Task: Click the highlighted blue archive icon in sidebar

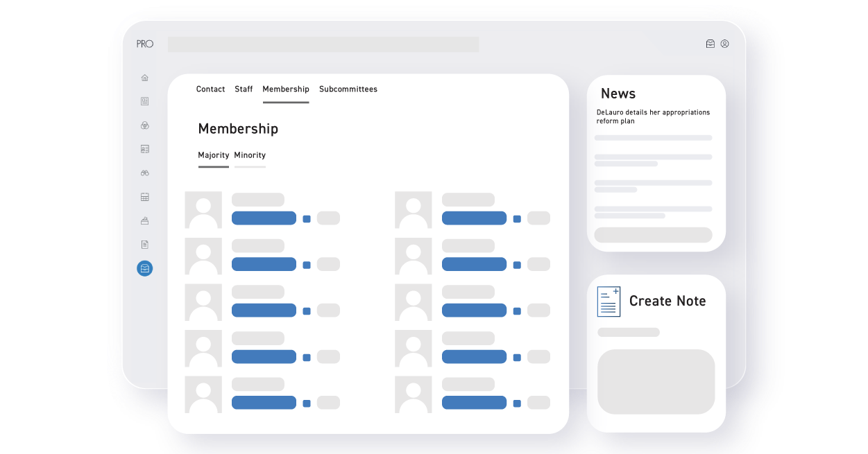Action: coord(144,268)
